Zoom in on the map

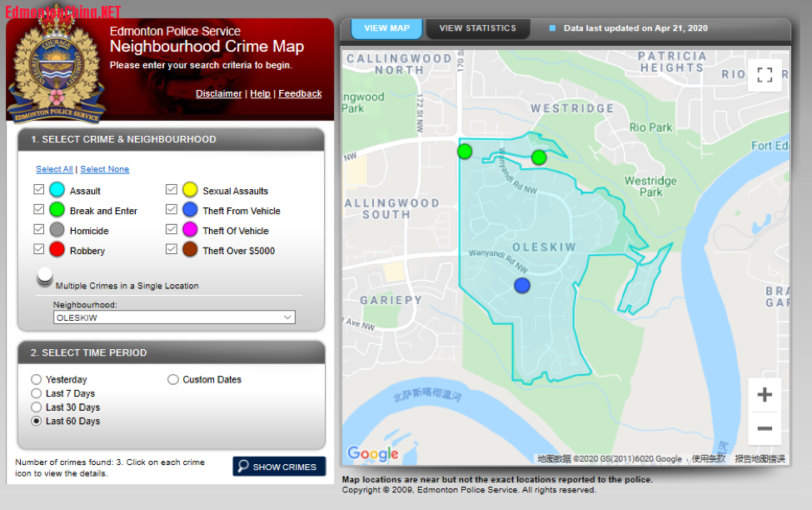pyautogui.click(x=765, y=395)
